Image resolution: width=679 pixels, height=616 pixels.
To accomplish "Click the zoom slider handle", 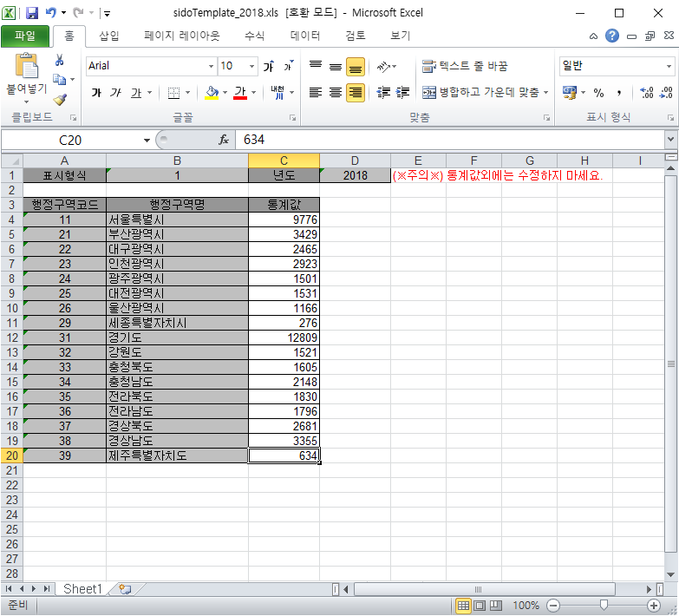I will pyautogui.click(x=604, y=605).
